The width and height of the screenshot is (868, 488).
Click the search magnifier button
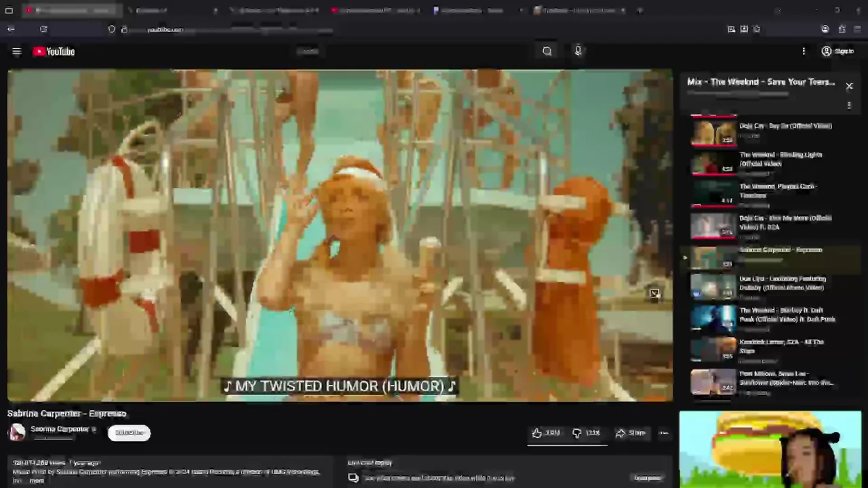(547, 51)
